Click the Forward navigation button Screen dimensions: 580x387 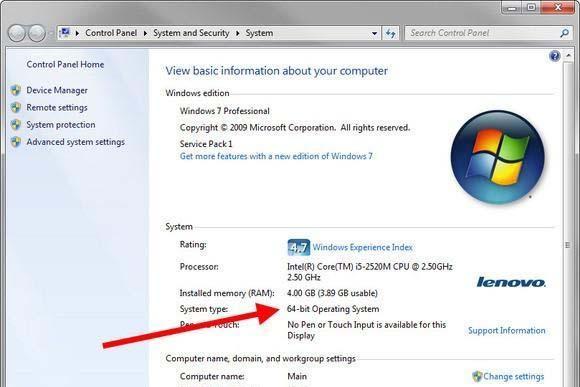click(37, 33)
